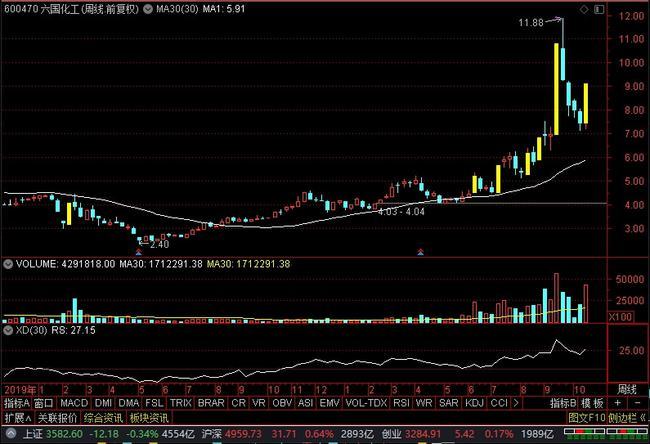
Task: Click the panel layout icon beside the diamond
Action: coord(599,9)
